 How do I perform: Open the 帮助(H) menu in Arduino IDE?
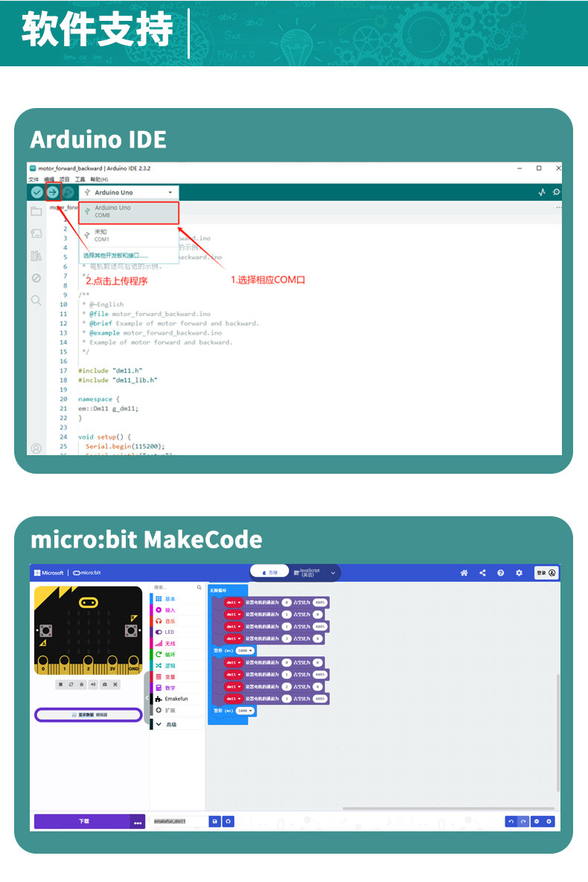pos(99,180)
